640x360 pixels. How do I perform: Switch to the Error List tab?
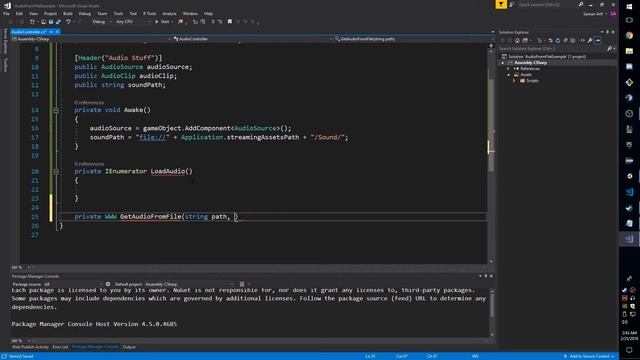click(x=60, y=347)
